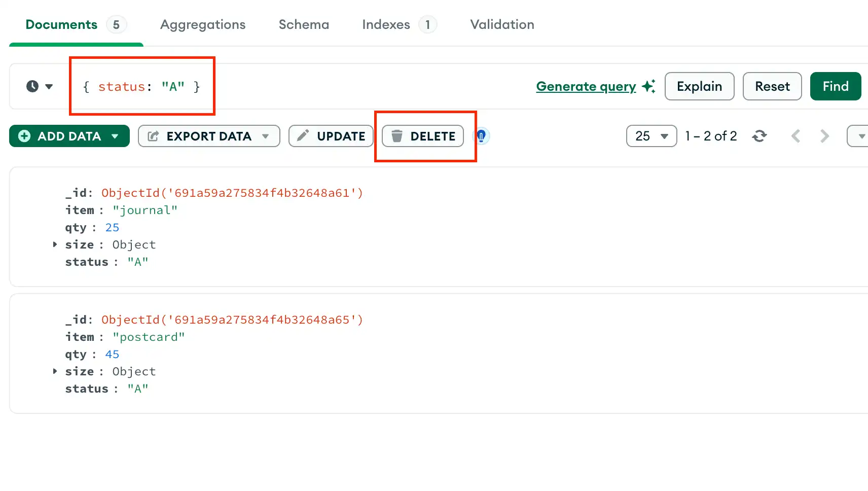View the Schema tab

click(x=303, y=24)
